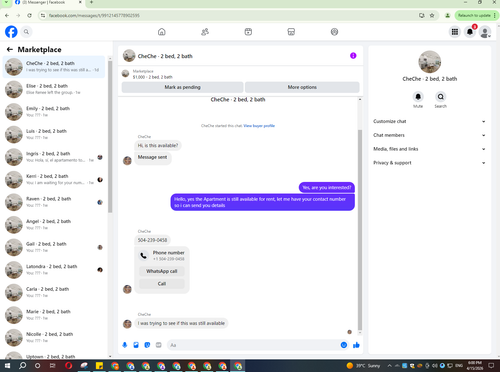
Task: Open Raven - 2 bed, 2 bath chat
Action: (x=54, y=202)
